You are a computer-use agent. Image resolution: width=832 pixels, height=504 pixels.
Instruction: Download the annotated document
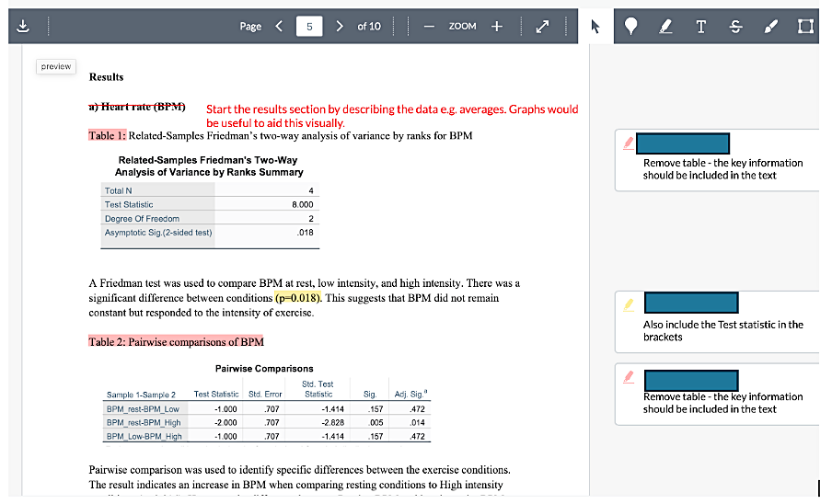[23, 26]
